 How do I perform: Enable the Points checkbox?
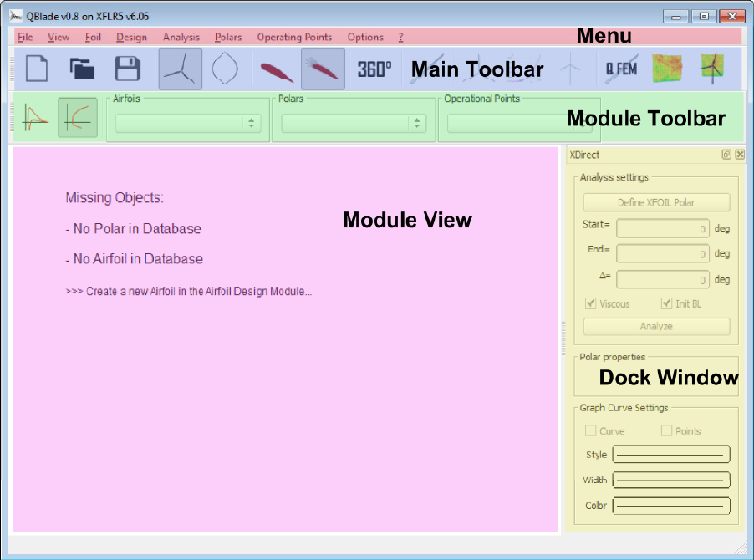tap(666, 430)
